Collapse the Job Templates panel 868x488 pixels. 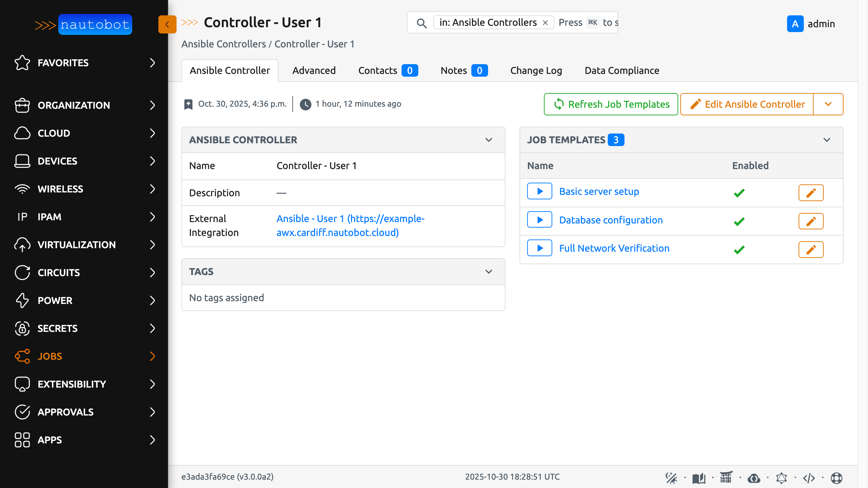826,140
